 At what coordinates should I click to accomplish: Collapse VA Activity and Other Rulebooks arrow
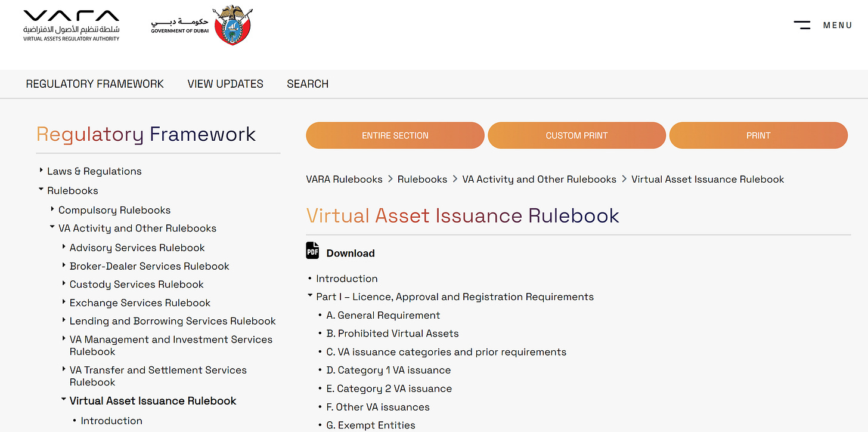click(52, 227)
